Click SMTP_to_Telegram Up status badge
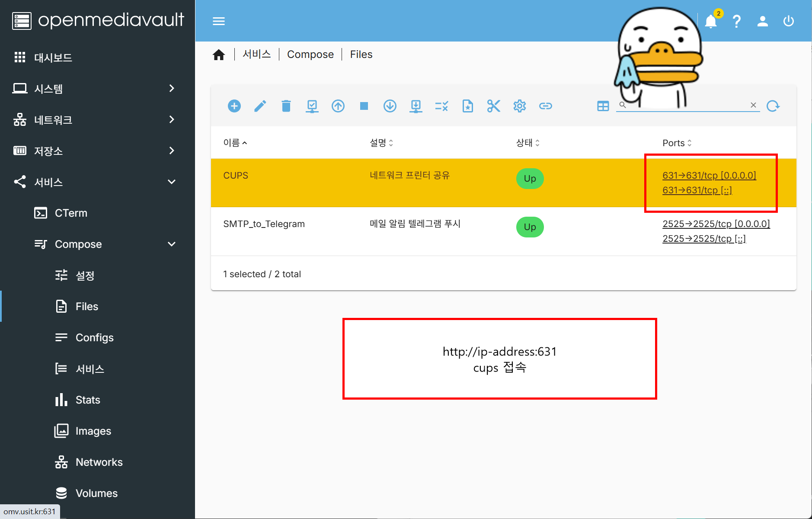Viewport: 812px width, 519px height. (530, 227)
